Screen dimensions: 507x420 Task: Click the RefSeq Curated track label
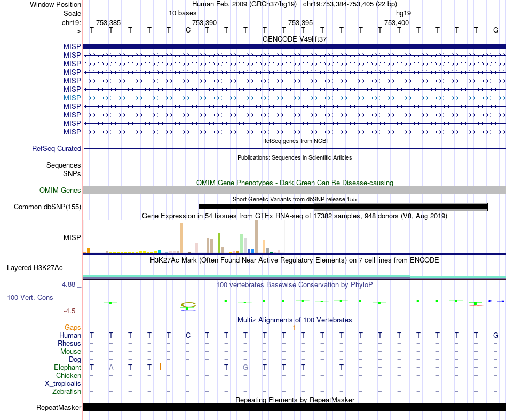[57, 149]
